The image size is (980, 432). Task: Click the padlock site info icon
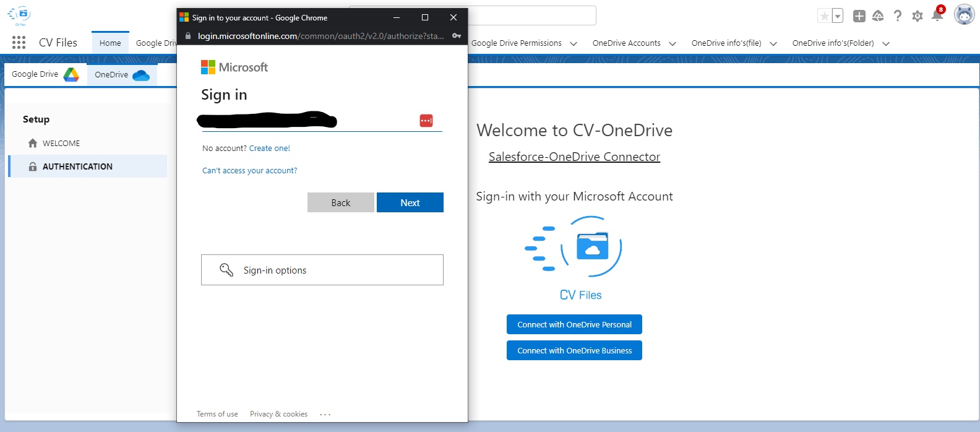pyautogui.click(x=188, y=36)
